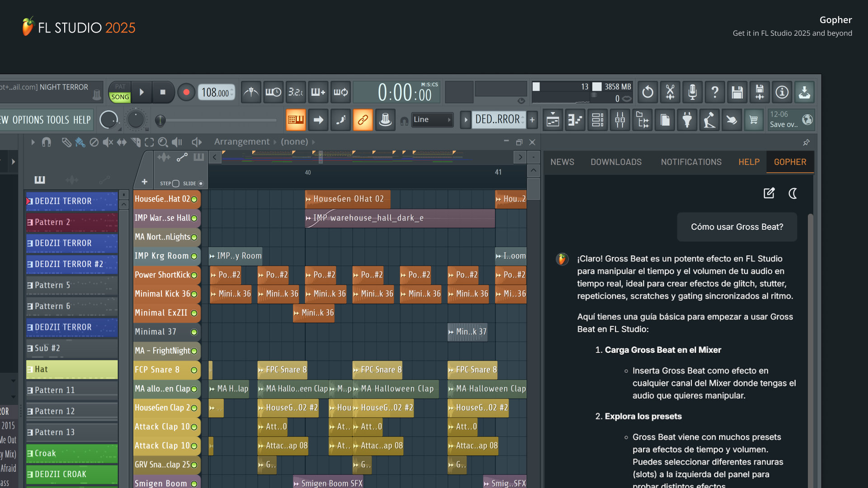Toggle STEP edit mode switch
This screenshot has width=868, height=488.
tap(176, 183)
